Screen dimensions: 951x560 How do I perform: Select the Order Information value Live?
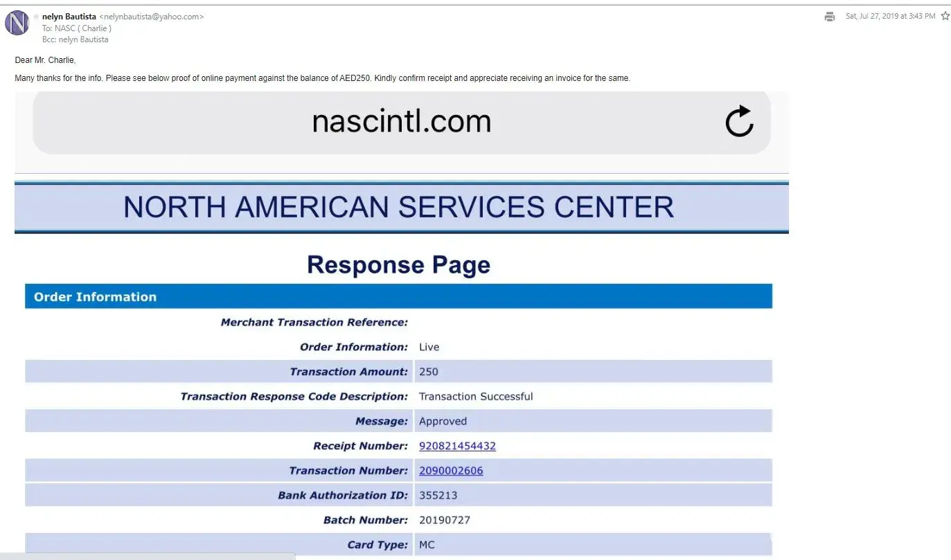tap(429, 347)
